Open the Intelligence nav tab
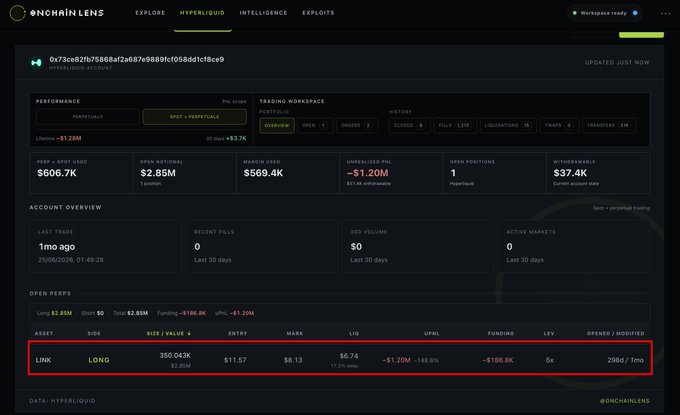The width and height of the screenshot is (680, 415). (263, 13)
